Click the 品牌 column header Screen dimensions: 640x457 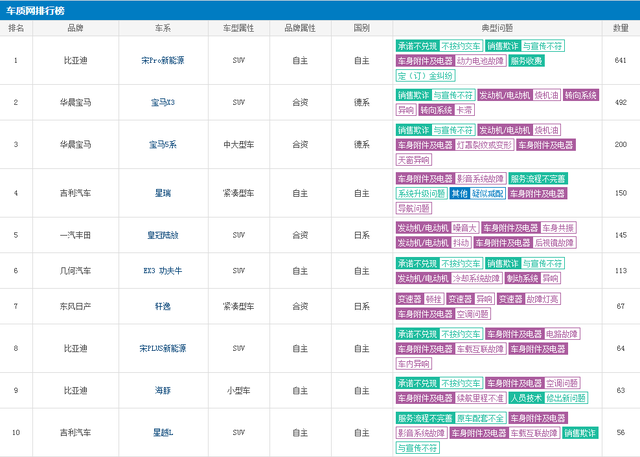(x=76, y=28)
